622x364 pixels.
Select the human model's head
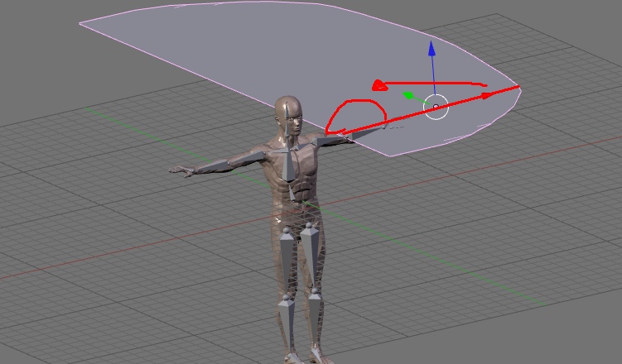click(x=289, y=116)
